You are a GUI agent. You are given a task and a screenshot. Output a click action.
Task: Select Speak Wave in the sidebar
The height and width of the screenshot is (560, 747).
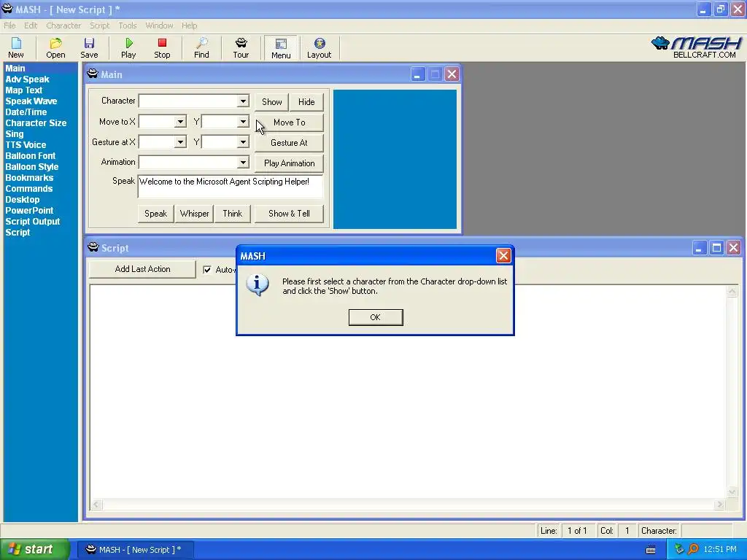coord(31,101)
